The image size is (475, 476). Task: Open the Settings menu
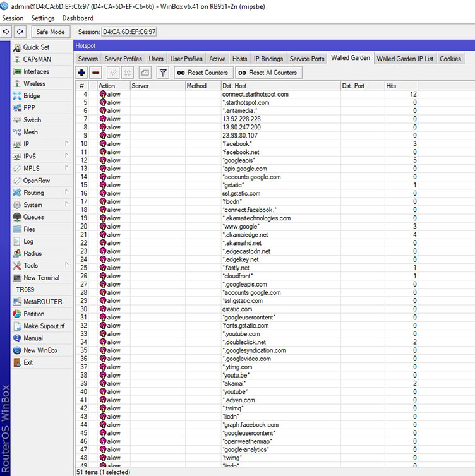43,18
